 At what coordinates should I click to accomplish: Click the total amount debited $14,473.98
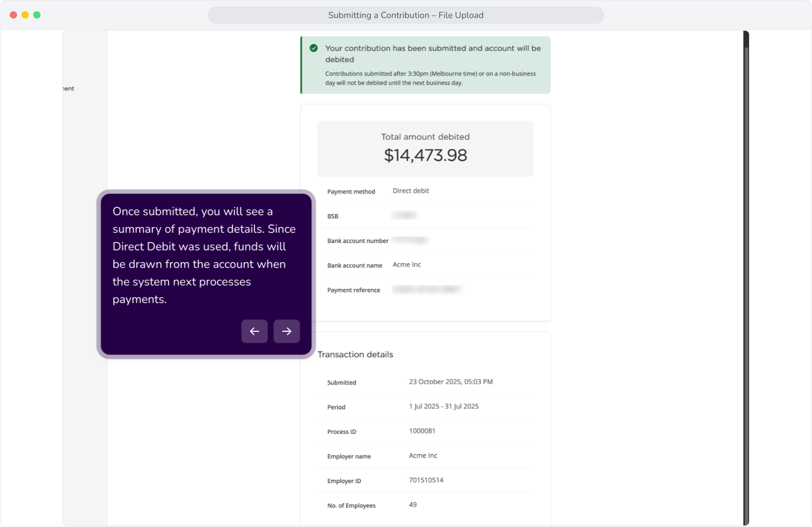tap(426, 155)
